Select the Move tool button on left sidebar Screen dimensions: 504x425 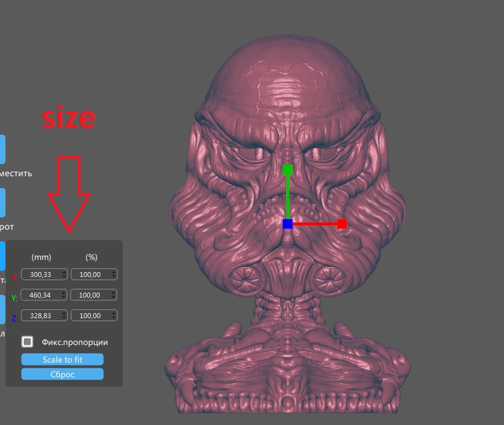tap(2, 149)
